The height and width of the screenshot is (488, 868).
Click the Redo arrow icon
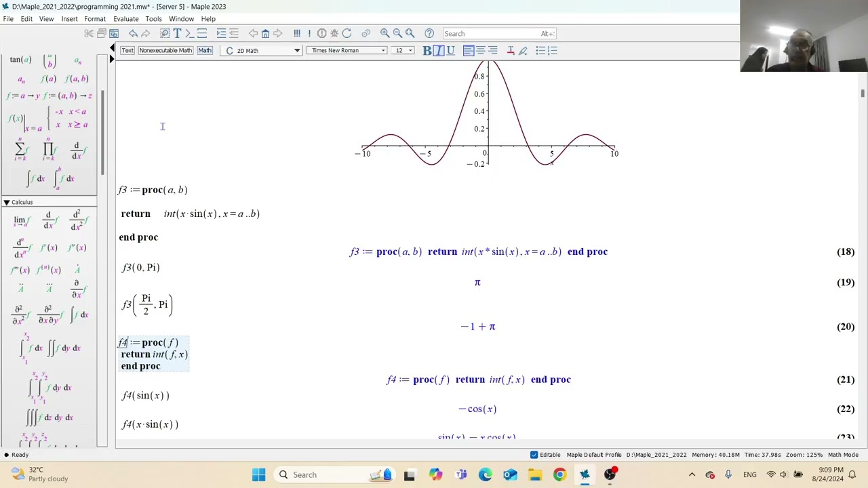(145, 33)
